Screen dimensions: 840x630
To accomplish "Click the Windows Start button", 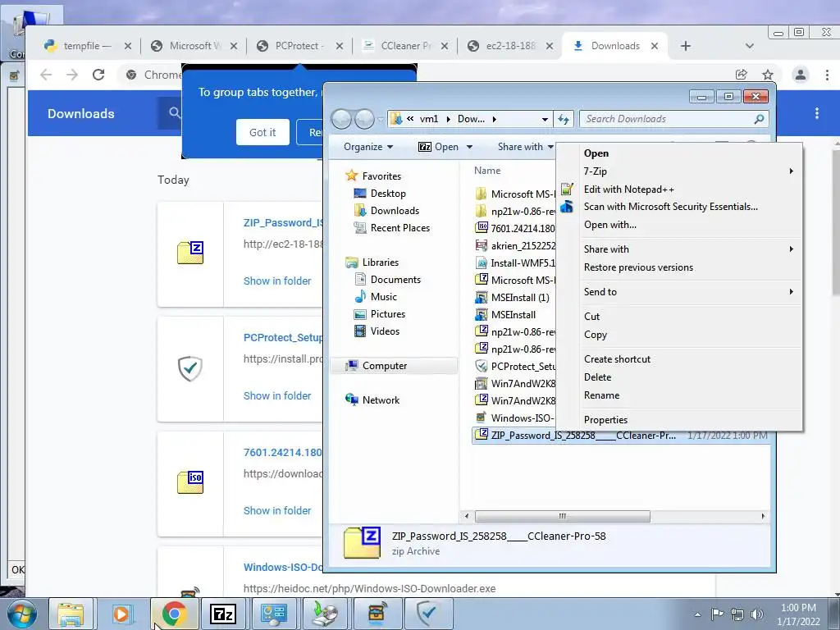I will click(x=22, y=614).
